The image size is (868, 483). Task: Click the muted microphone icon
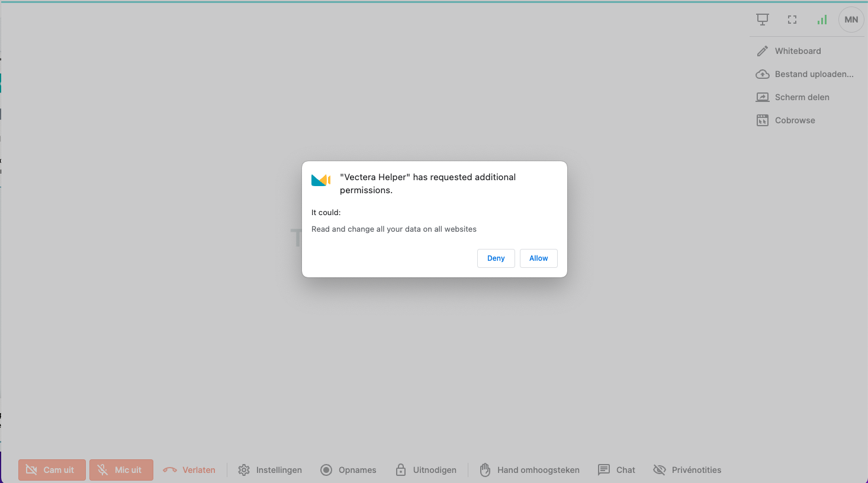pyautogui.click(x=102, y=470)
